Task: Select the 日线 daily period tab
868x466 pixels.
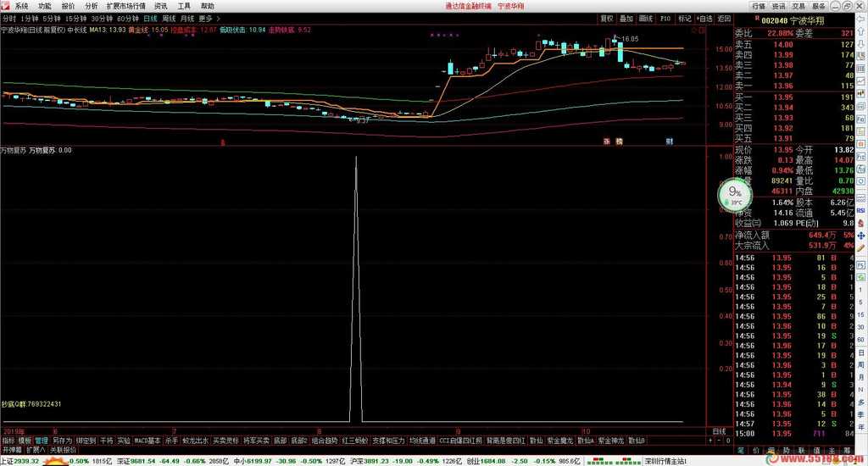Action: [150, 19]
